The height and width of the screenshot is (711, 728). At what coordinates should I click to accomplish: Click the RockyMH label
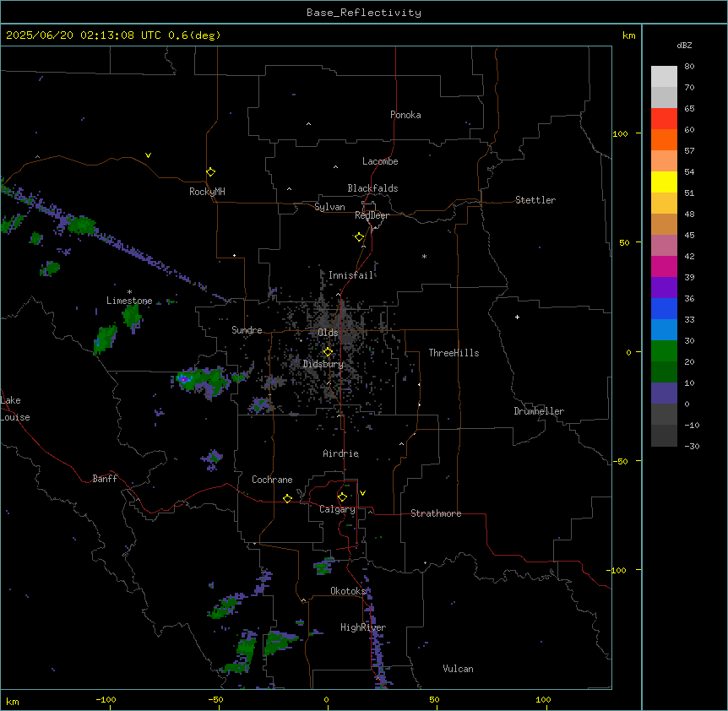click(207, 191)
